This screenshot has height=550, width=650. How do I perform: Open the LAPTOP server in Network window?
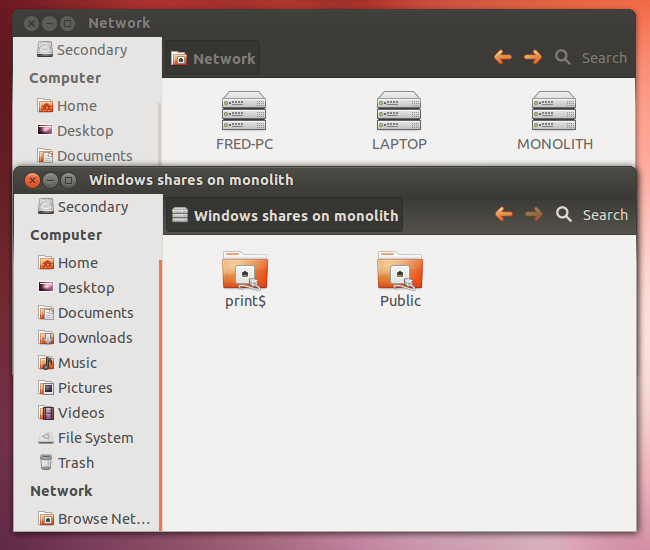[399, 121]
